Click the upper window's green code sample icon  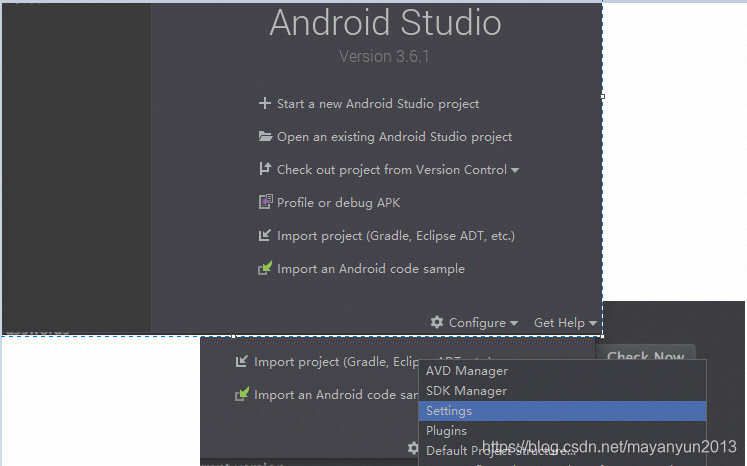(265, 268)
